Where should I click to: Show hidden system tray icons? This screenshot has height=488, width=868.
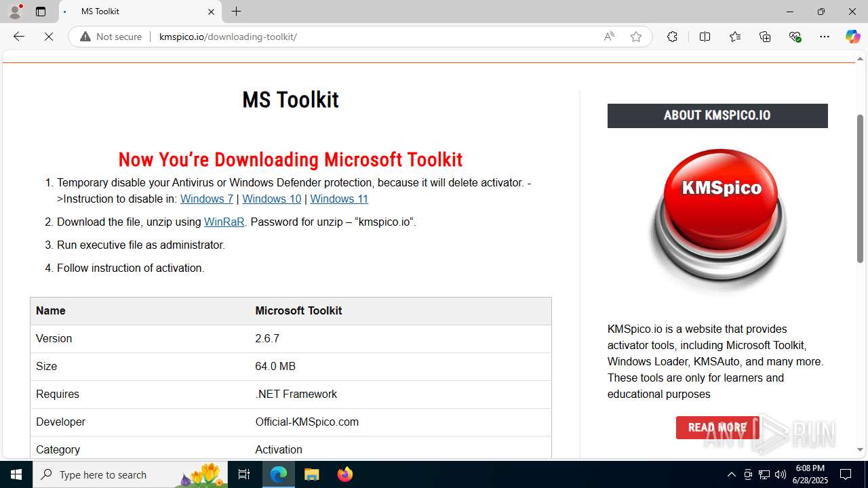(x=731, y=474)
